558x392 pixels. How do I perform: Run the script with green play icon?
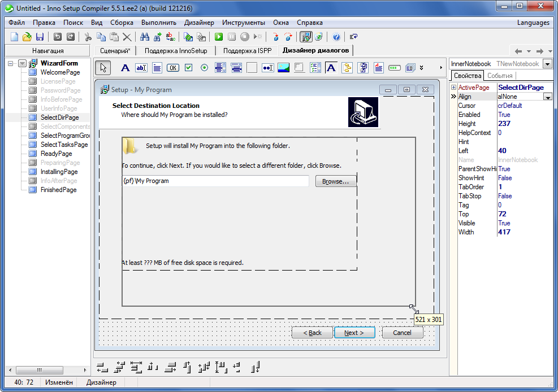[x=218, y=37]
